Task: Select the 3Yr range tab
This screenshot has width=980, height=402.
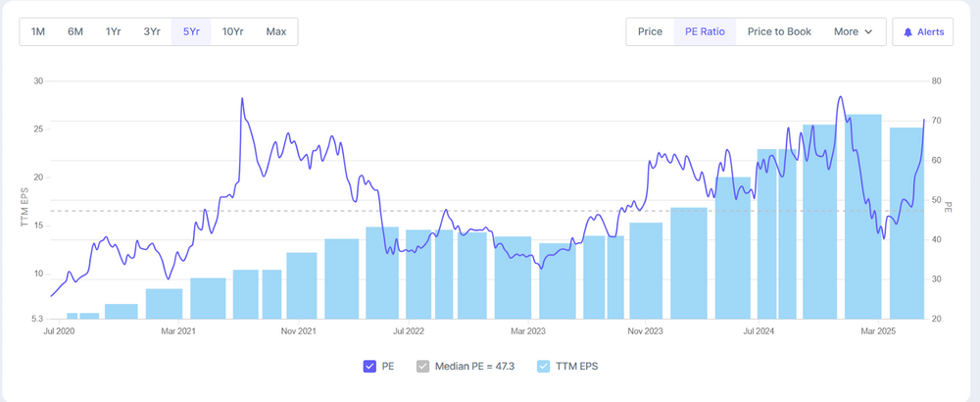Action: tap(152, 31)
